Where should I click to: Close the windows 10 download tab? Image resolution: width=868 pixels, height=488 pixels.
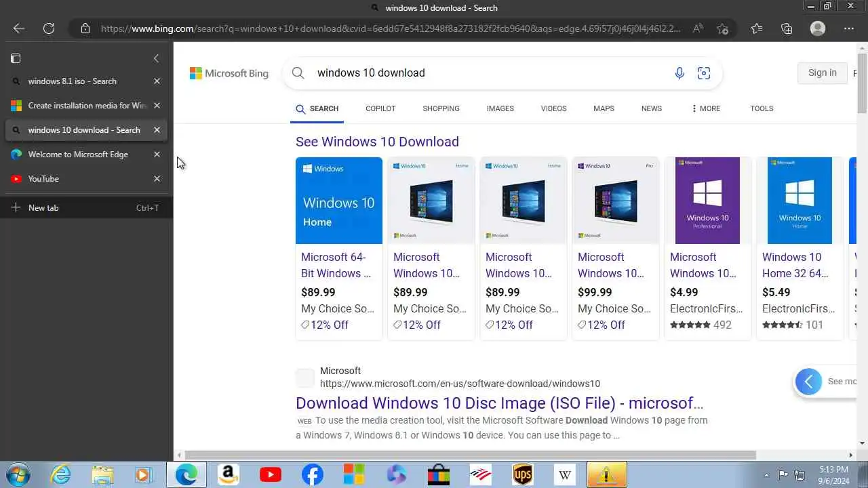[157, 130]
